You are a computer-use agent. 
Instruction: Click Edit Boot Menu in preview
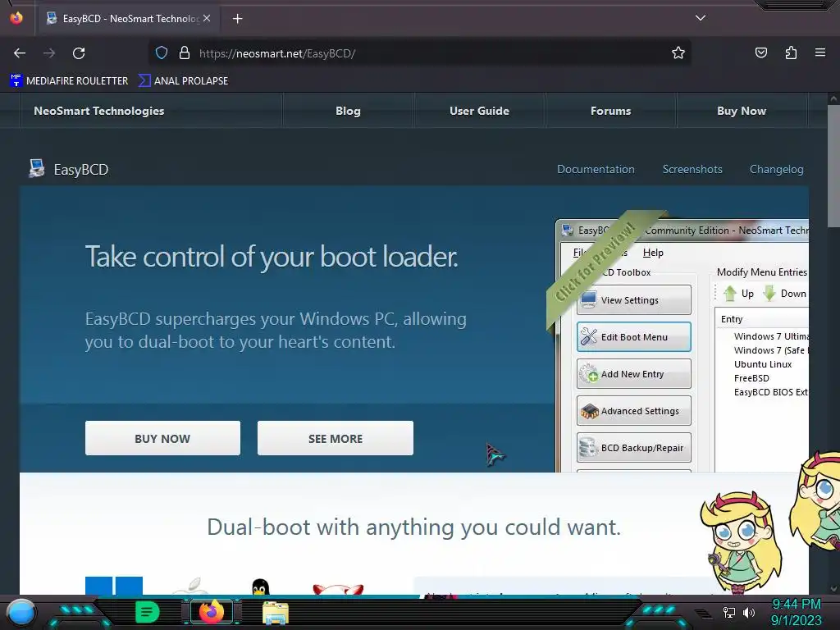click(634, 337)
